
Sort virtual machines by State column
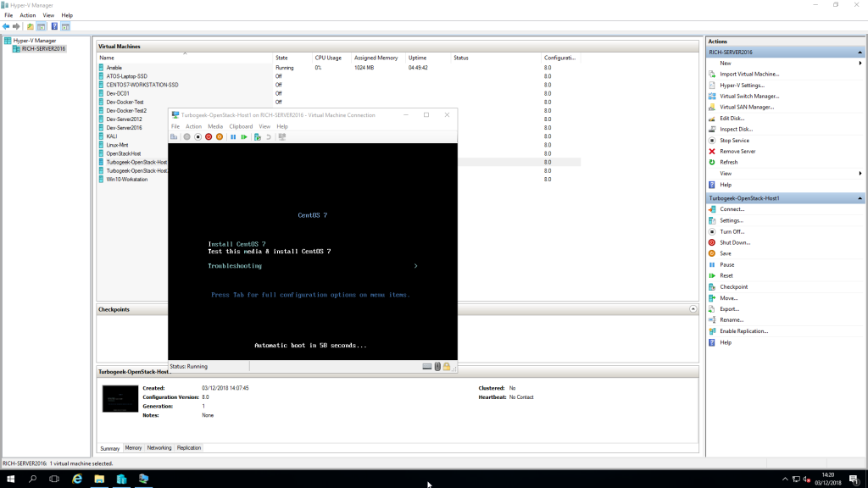(x=281, y=58)
